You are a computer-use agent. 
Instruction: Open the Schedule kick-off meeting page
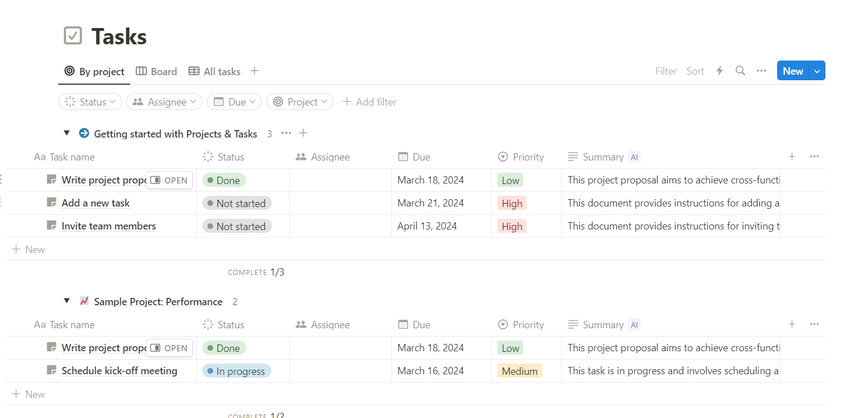click(119, 371)
